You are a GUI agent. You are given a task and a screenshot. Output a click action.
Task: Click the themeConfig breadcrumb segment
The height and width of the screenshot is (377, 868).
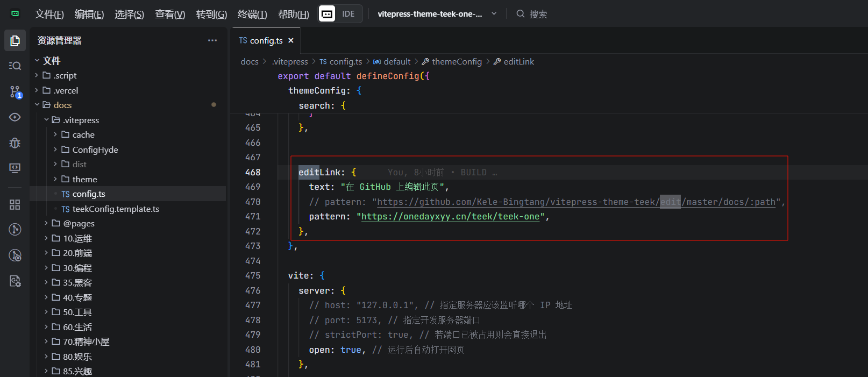[452, 61]
